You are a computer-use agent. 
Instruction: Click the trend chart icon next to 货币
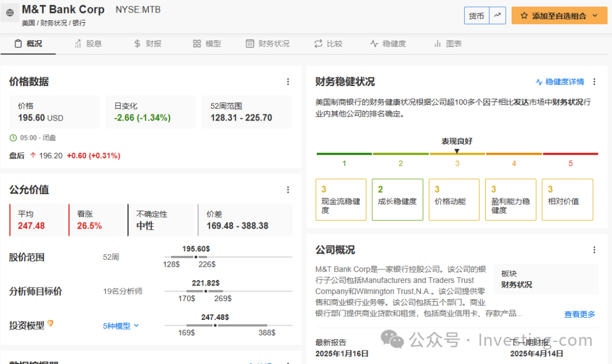coord(498,16)
